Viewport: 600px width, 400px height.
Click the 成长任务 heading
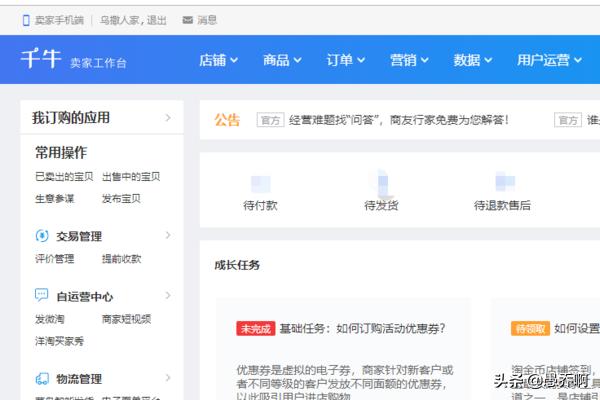[x=237, y=265]
